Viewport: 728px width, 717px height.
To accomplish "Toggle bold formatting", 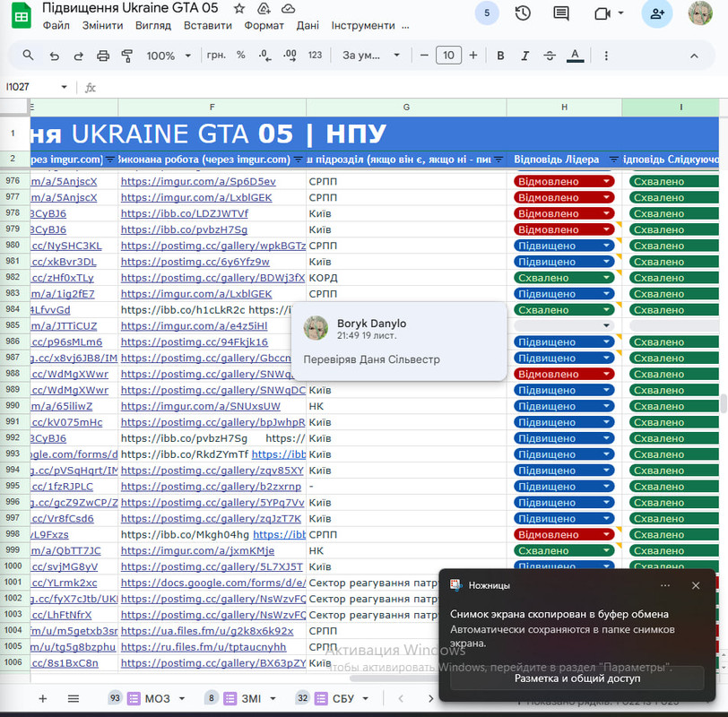I will [x=500, y=56].
